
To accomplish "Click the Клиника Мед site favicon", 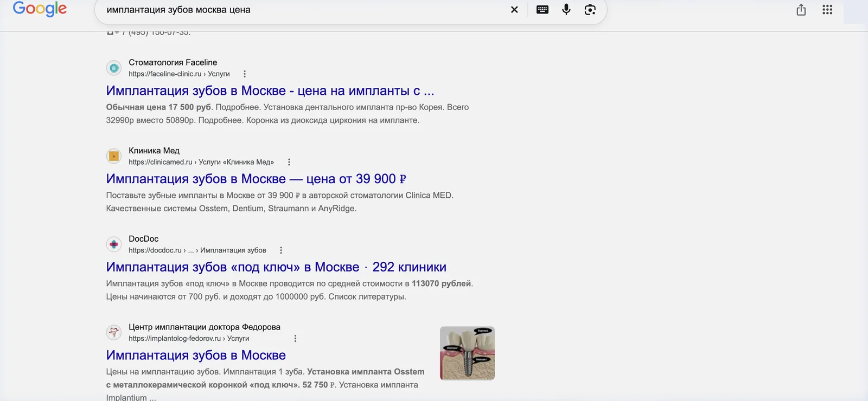I will coord(114,156).
